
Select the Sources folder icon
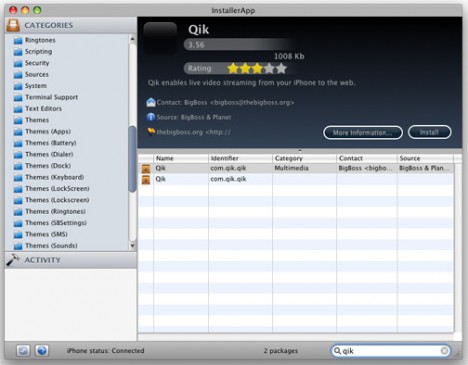[x=18, y=75]
